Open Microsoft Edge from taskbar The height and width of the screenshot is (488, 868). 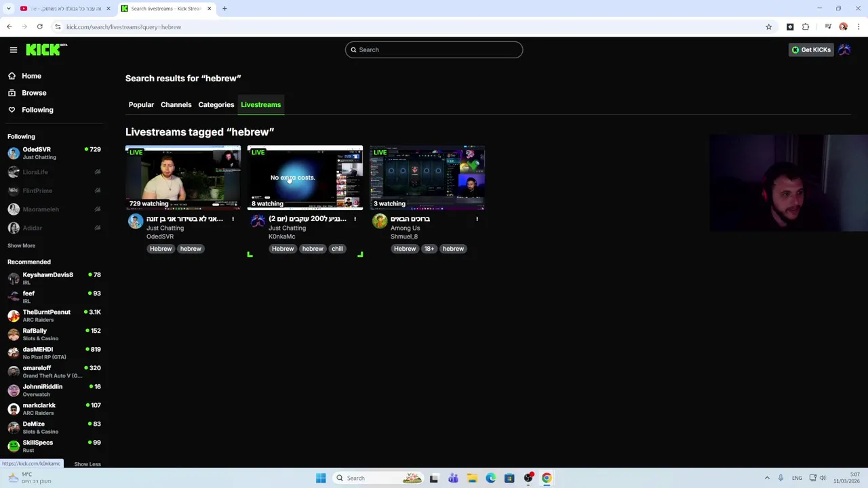(x=490, y=478)
